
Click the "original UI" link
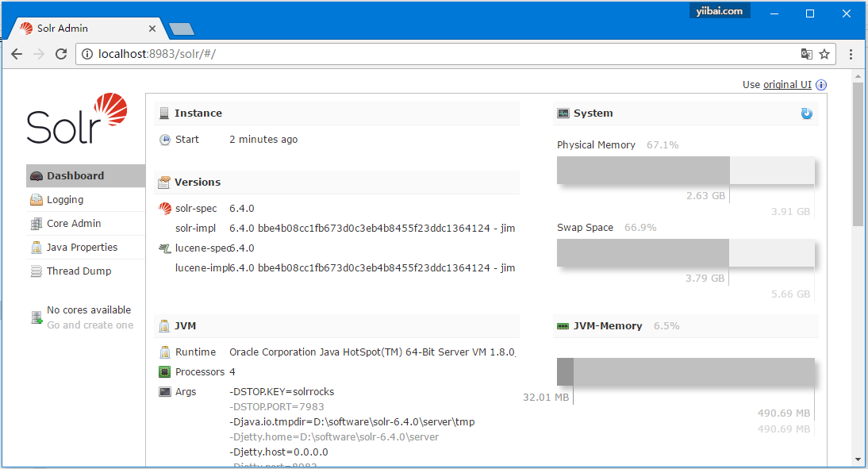click(x=787, y=85)
